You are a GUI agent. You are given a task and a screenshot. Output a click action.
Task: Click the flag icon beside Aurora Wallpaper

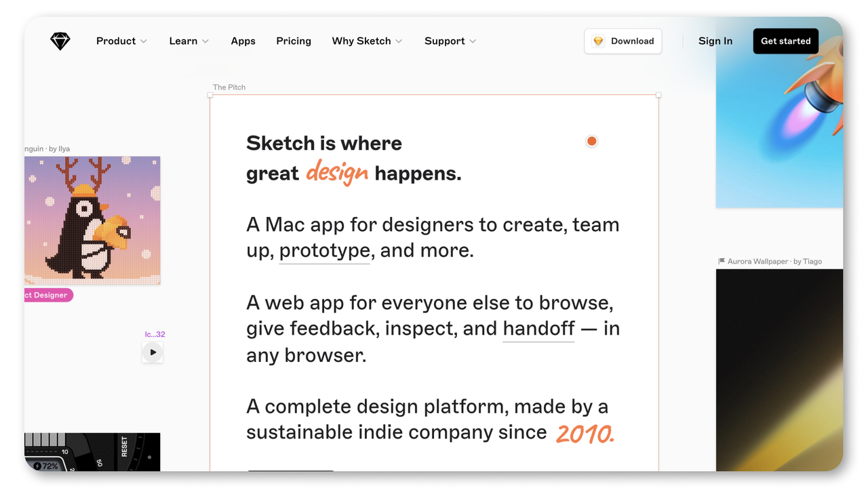pos(722,261)
